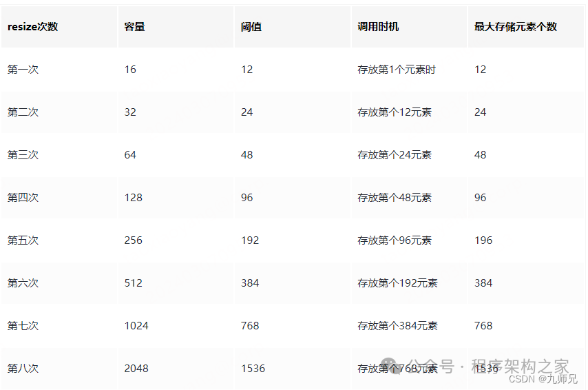The height and width of the screenshot is (390, 588).
Task: Select the '第七次' row label
Action: (23, 326)
